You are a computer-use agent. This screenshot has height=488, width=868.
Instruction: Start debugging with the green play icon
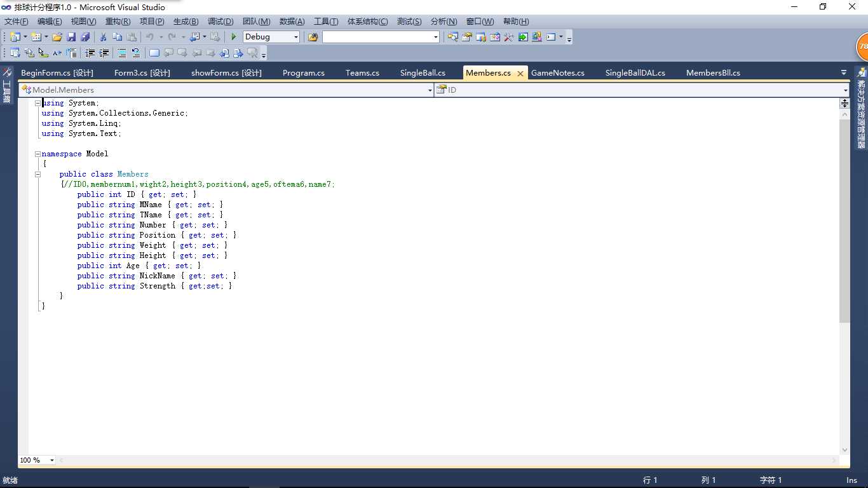(234, 37)
